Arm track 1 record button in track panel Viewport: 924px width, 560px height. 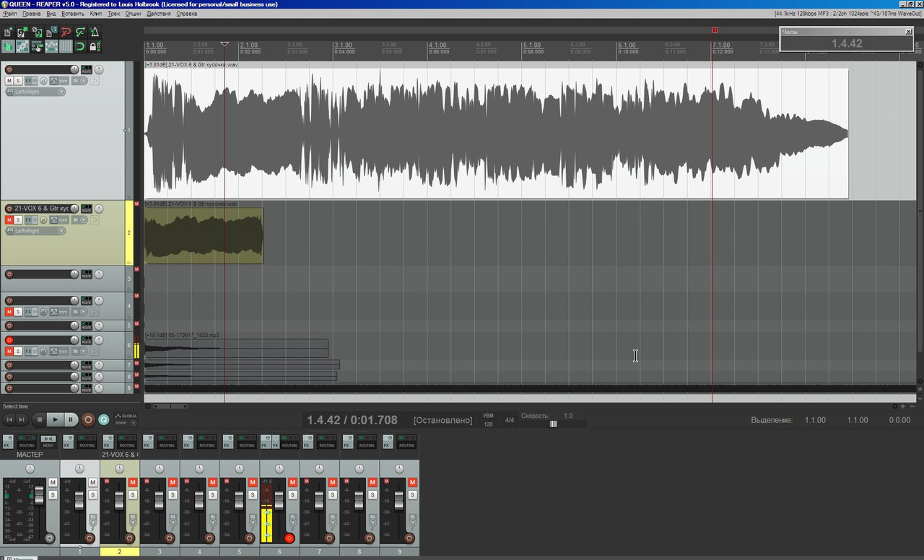pos(9,69)
